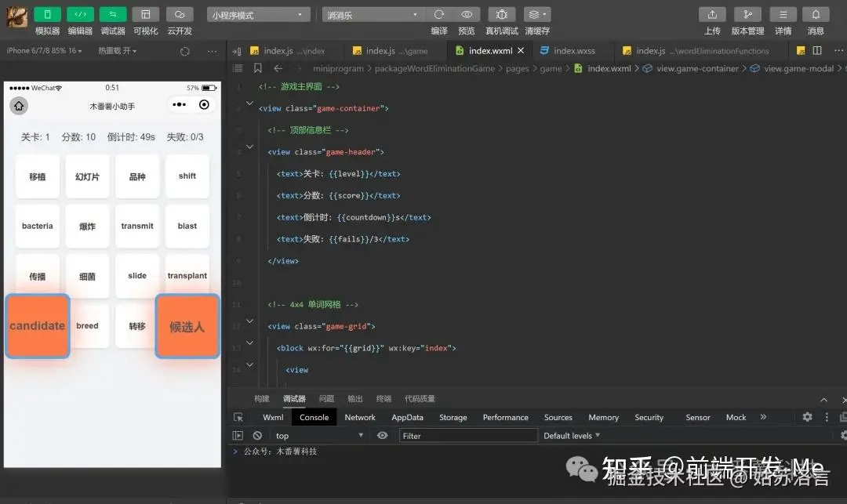The height and width of the screenshot is (504, 847).
Task: Collapse the game-header view fold arrow
Action: pos(249,147)
